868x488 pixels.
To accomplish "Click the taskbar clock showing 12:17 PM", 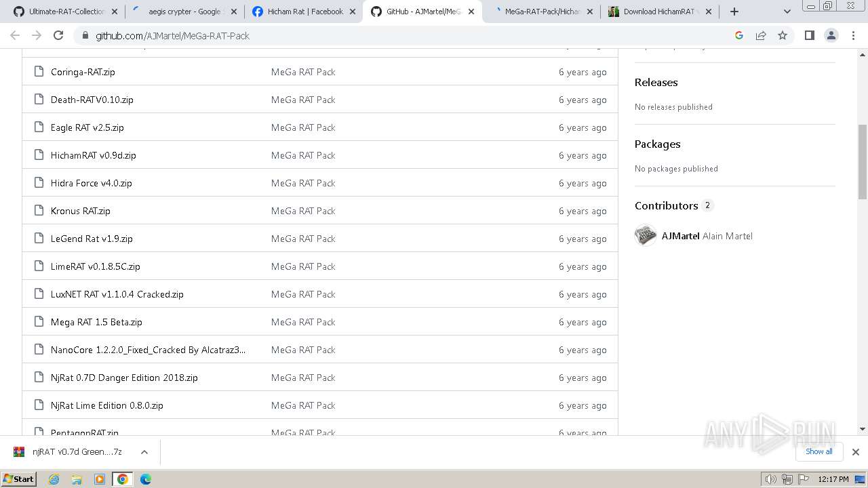I will 833,479.
